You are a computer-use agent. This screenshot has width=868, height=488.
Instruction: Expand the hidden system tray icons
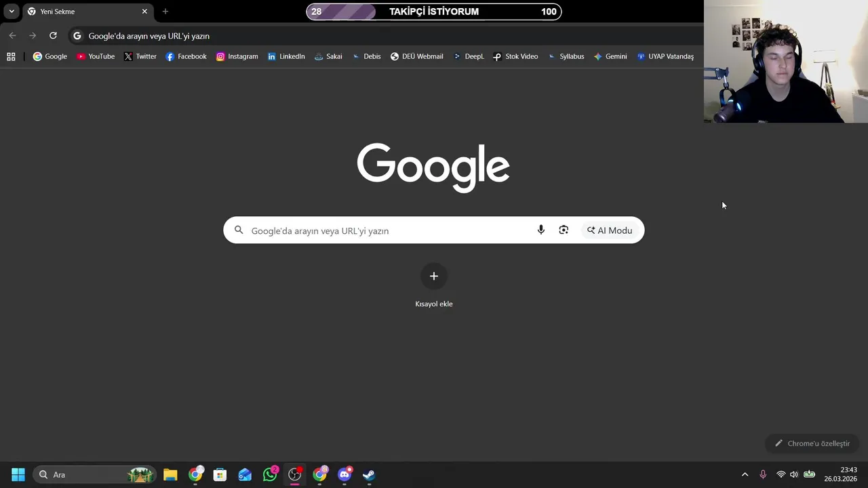745,474
